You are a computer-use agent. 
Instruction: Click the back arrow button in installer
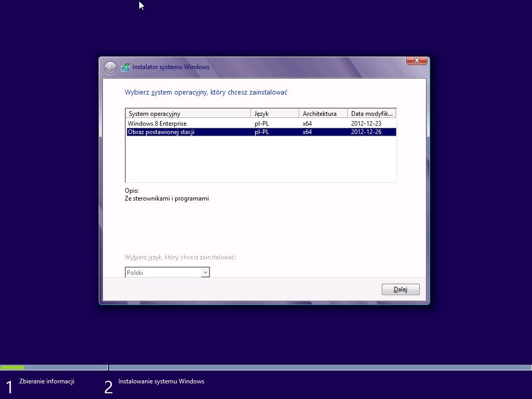tap(110, 68)
